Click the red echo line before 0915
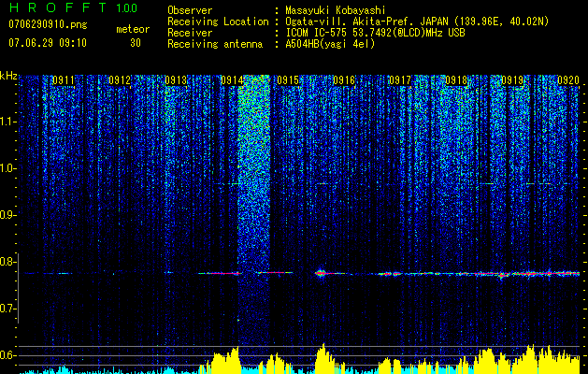 (x=274, y=272)
